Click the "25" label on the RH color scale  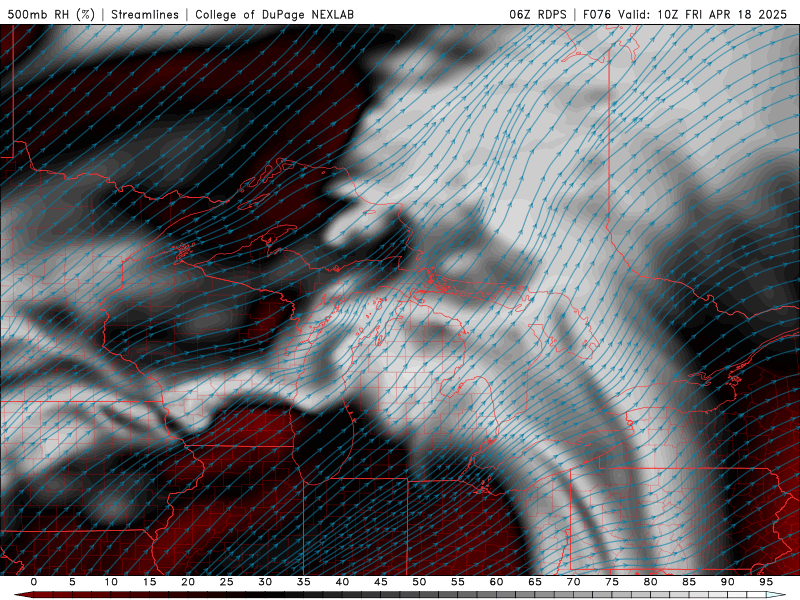[x=227, y=582]
